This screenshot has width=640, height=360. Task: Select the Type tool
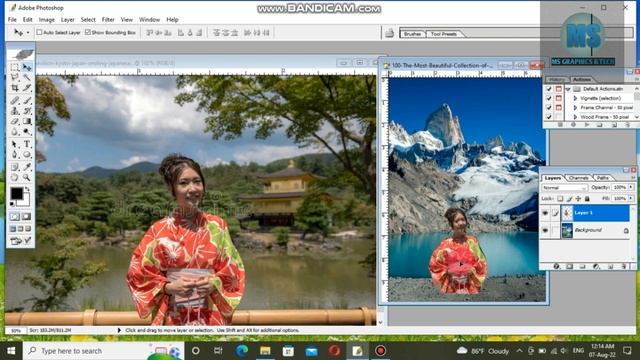coord(27,144)
